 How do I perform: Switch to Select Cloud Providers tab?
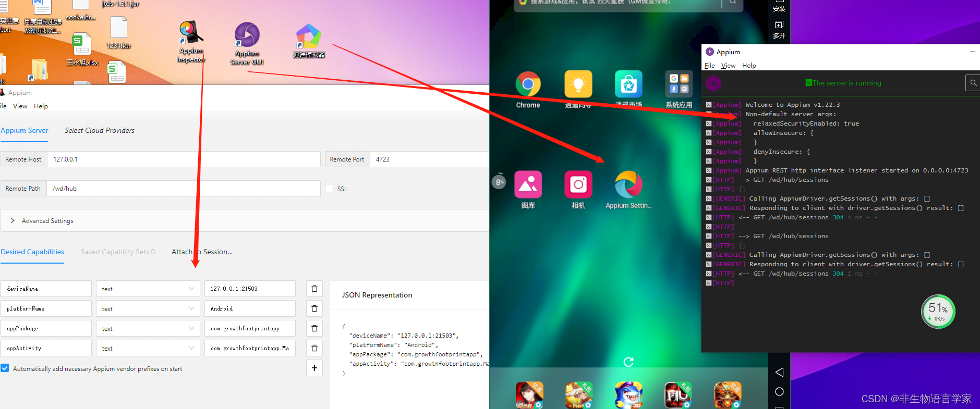(x=100, y=130)
